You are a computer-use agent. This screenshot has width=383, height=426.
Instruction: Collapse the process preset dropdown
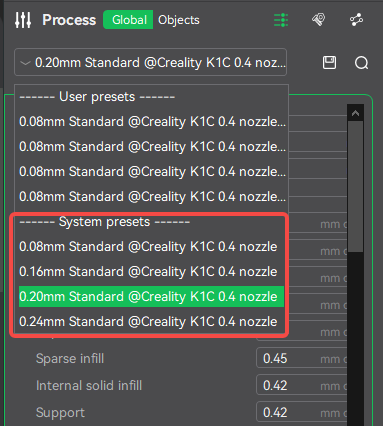150,62
